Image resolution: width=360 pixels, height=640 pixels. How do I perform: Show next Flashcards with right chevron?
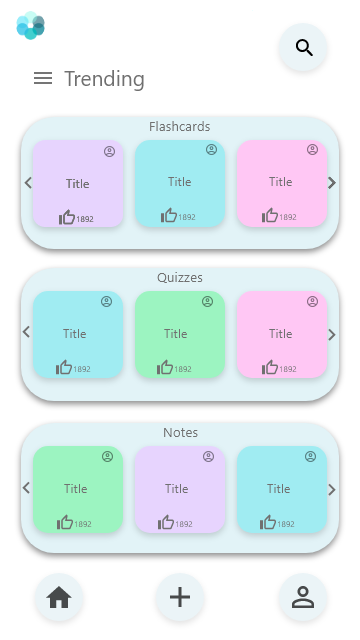pos(332,183)
